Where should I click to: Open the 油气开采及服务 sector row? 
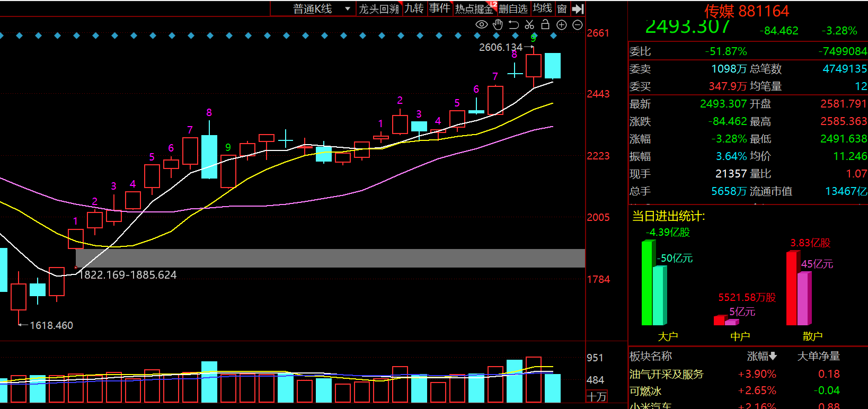pyautogui.click(x=748, y=374)
